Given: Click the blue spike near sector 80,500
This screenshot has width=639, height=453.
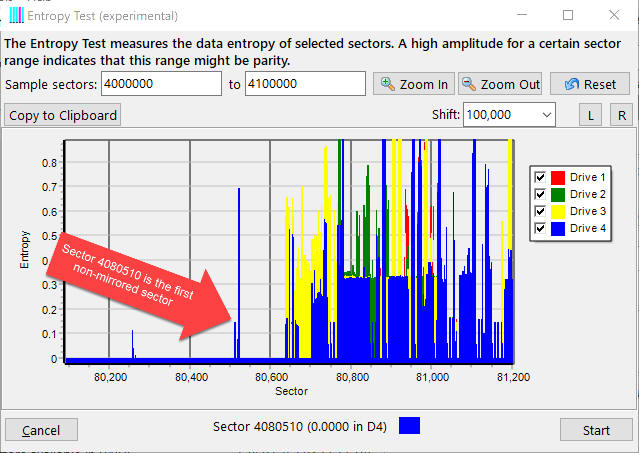Looking at the screenshot, I should [x=239, y=270].
